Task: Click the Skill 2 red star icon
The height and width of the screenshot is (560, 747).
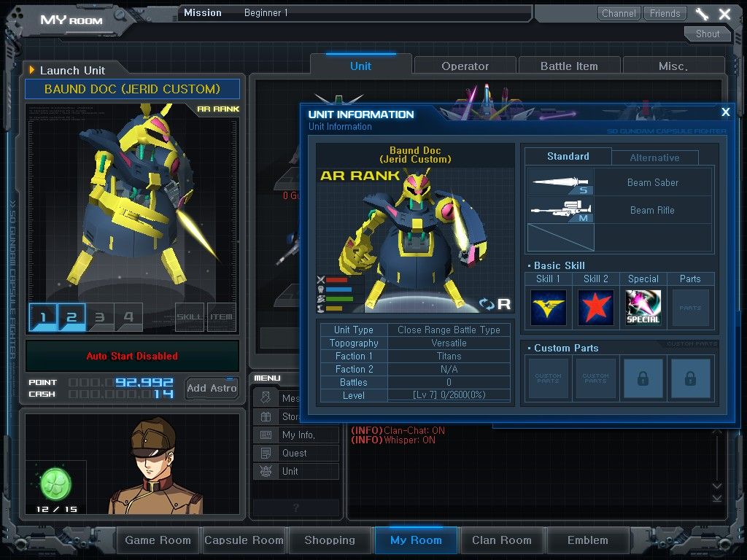Action: tap(595, 307)
